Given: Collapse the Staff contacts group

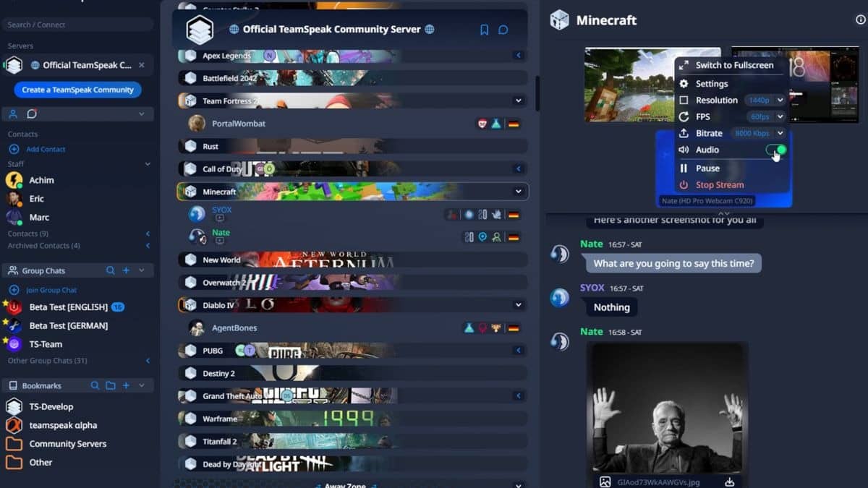Looking at the screenshot, I should (148, 164).
